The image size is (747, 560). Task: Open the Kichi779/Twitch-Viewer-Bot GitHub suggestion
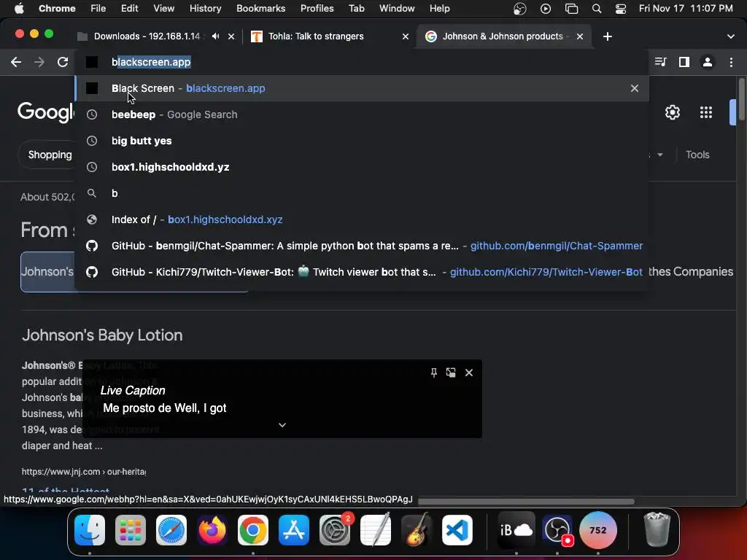(x=362, y=272)
